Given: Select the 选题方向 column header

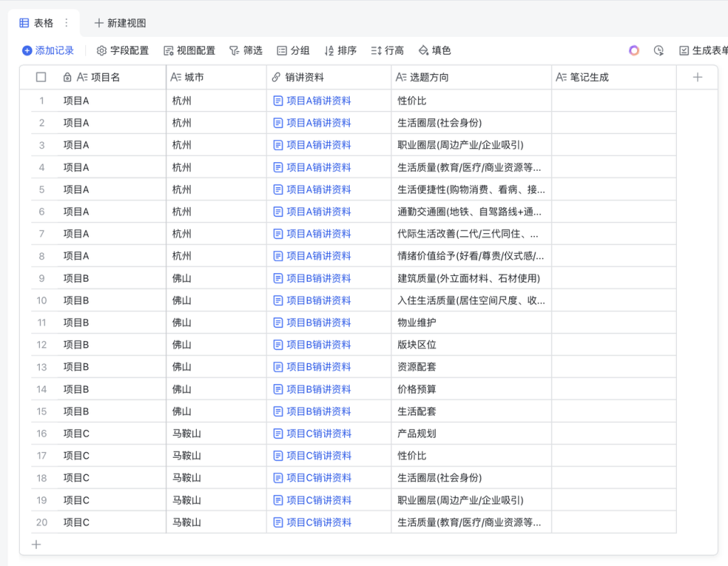Looking at the screenshot, I should click(x=471, y=77).
